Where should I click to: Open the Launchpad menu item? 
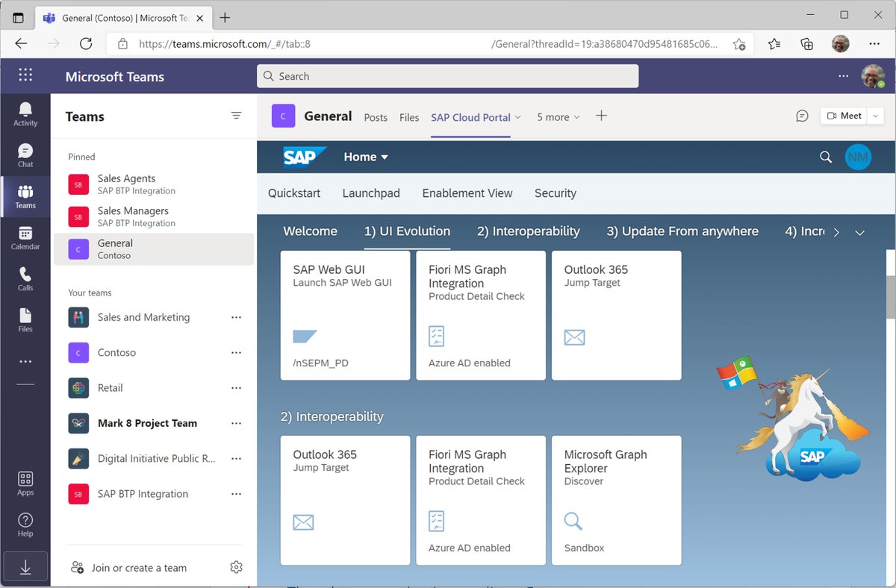(x=371, y=193)
